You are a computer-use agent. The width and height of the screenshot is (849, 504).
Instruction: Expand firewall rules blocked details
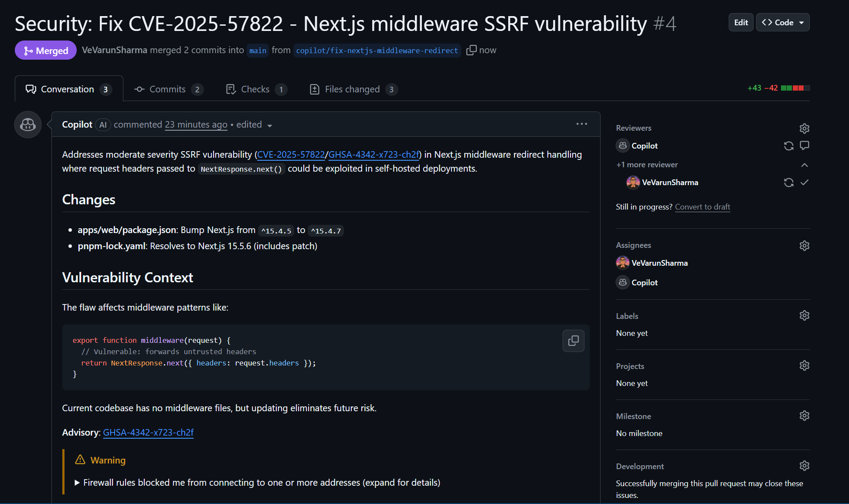[x=258, y=483]
